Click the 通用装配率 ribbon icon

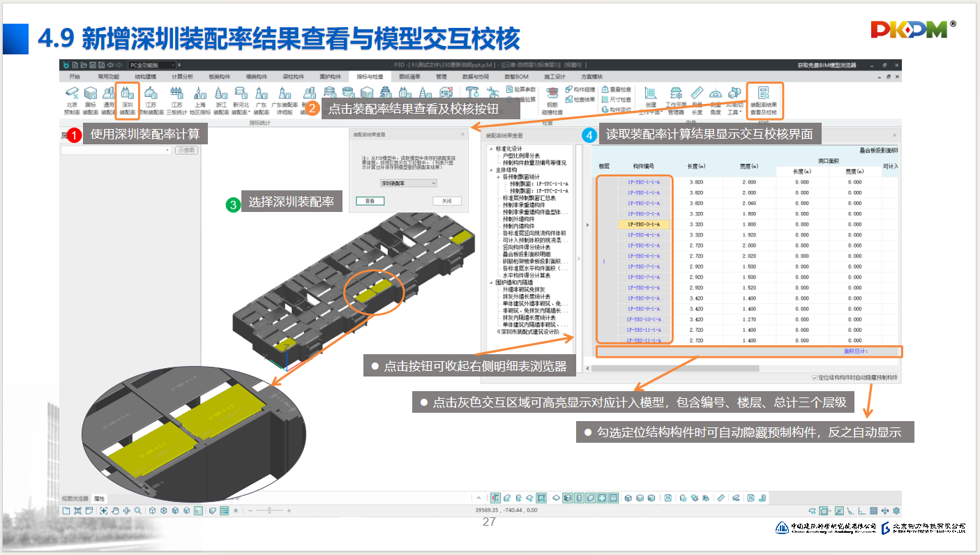[x=109, y=100]
